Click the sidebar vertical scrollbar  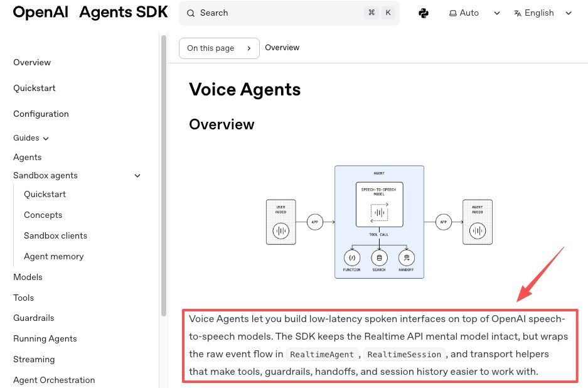(164, 176)
